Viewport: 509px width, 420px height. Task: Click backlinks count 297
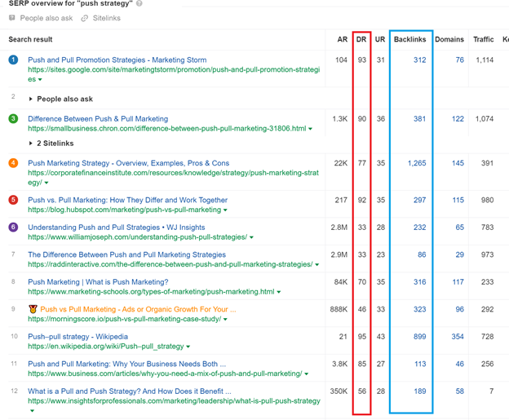pyautogui.click(x=419, y=200)
